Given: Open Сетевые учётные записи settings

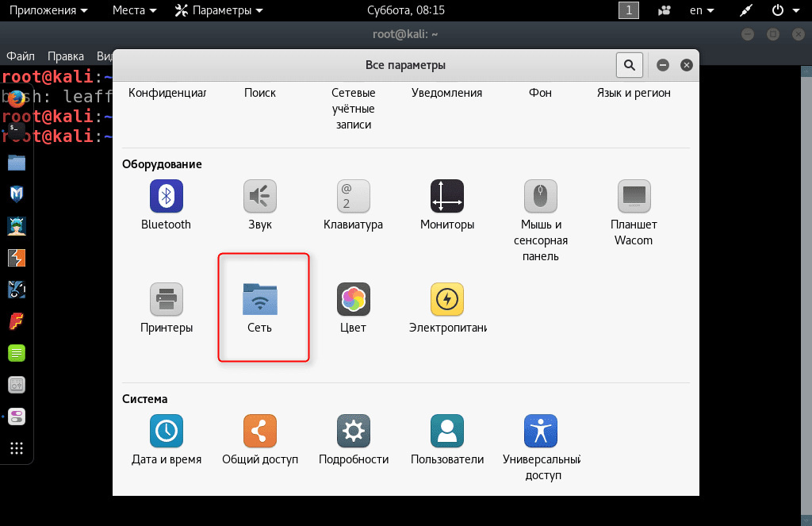Looking at the screenshot, I should tap(353, 109).
